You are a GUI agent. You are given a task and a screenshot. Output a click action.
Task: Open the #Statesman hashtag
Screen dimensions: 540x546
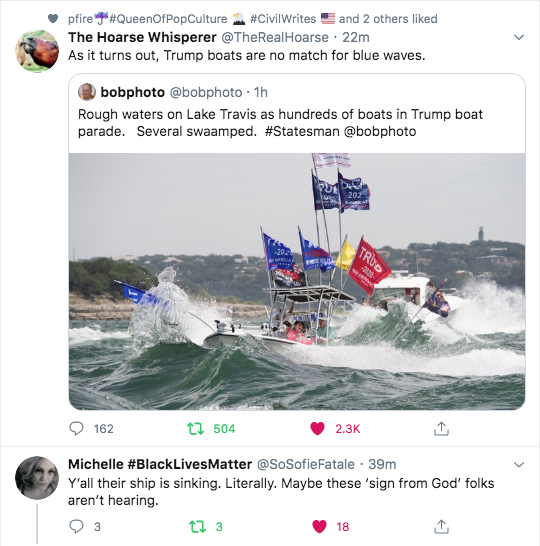[302, 132]
